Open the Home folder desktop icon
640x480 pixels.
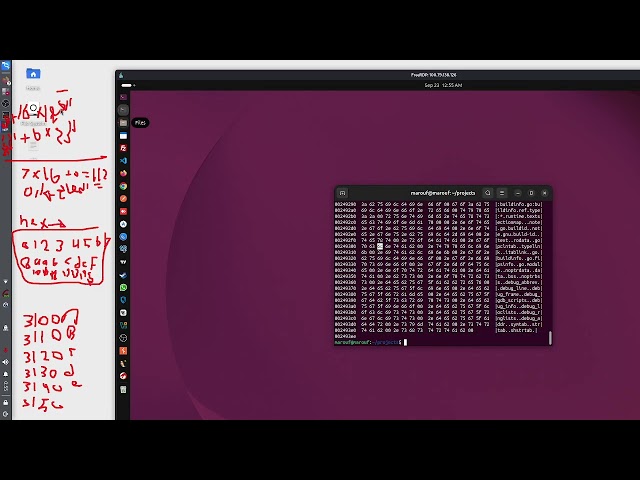[x=33, y=74]
